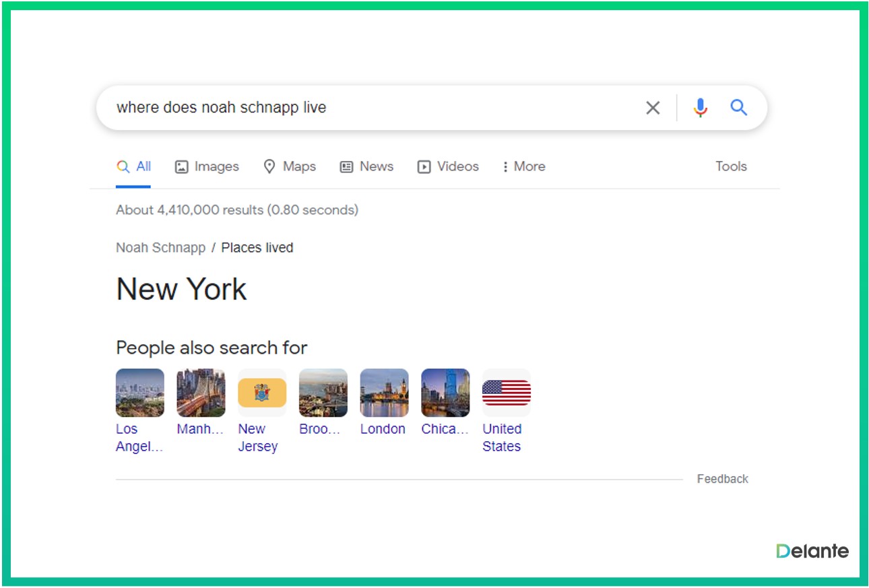The image size is (869, 588).
Task: Select the All results tab
Action: click(x=134, y=166)
